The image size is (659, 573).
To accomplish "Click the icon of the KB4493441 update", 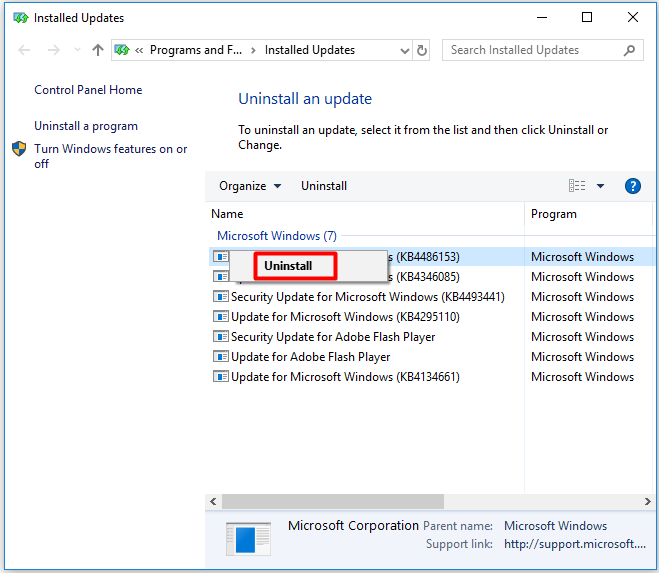I will click(221, 296).
